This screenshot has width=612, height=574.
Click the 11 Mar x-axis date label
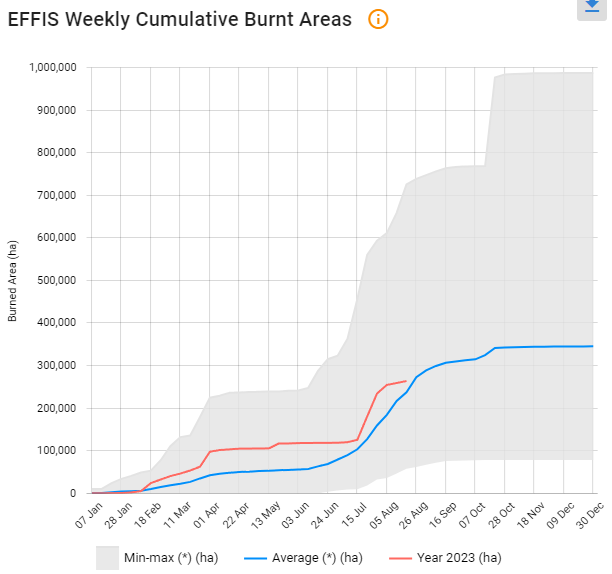click(x=177, y=515)
